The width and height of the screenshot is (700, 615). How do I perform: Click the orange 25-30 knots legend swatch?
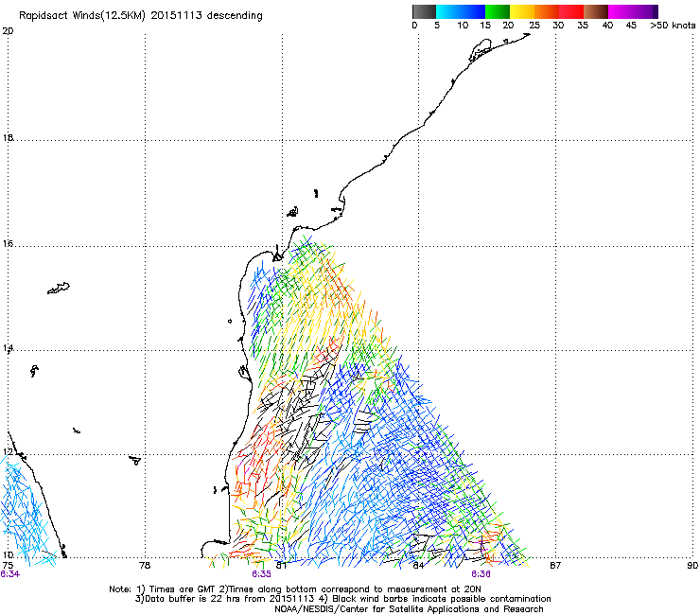click(547, 11)
